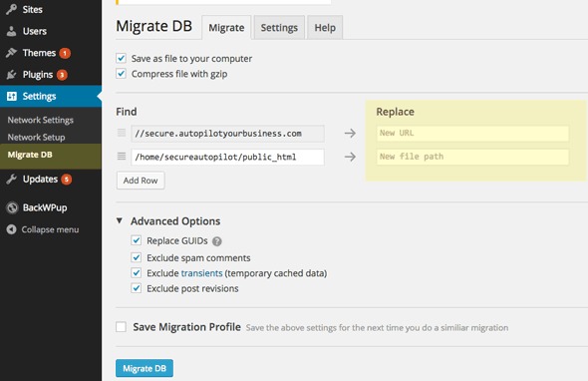588x381 pixels.
Task: Click the Collapse menu arrow icon
Action: click(12, 229)
